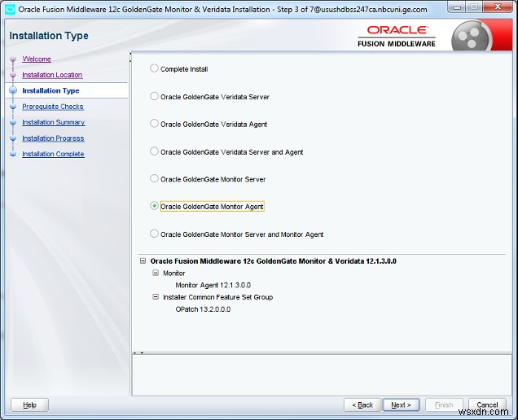Select the Installation Type step in sidebar
Screen dimensions: 518x420
click(50, 90)
